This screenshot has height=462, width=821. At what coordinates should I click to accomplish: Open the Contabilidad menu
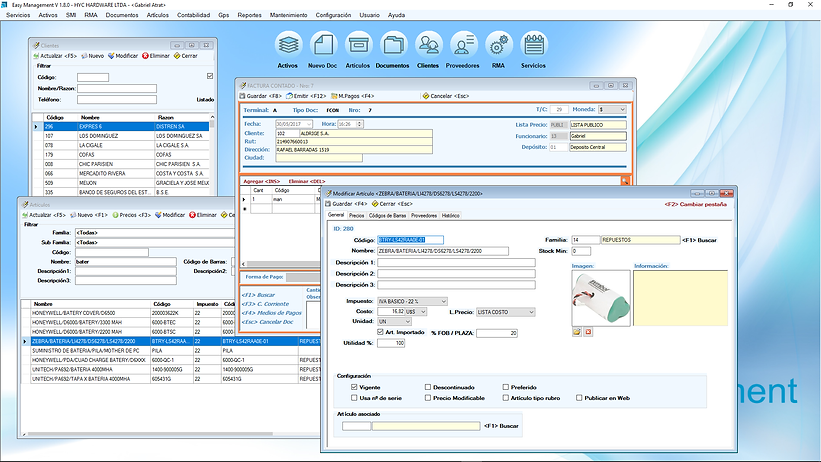coord(193,15)
